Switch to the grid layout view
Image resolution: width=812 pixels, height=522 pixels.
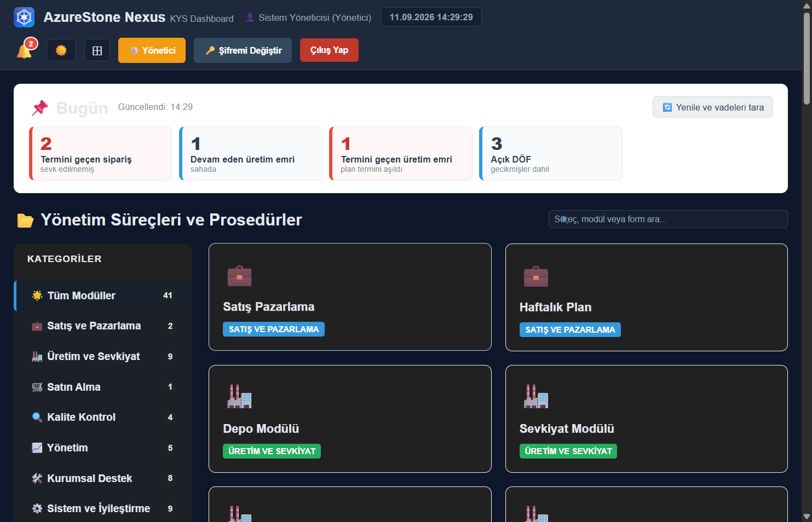(97, 50)
